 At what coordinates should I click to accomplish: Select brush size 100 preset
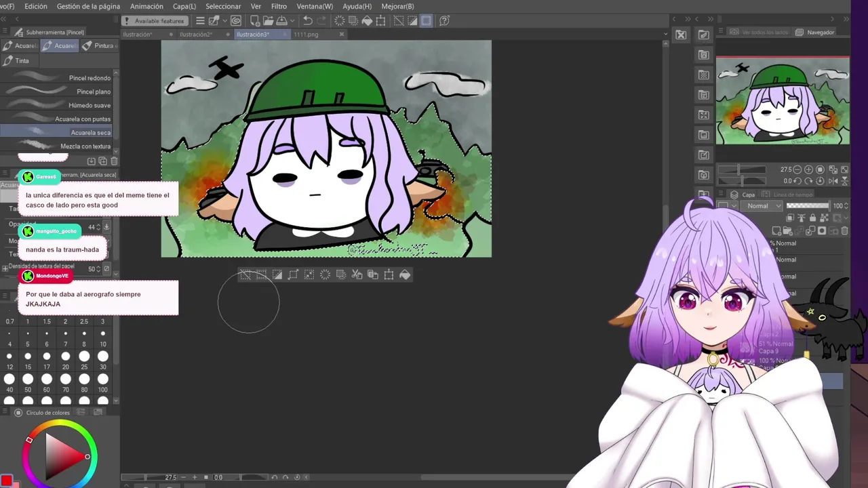coord(103,383)
